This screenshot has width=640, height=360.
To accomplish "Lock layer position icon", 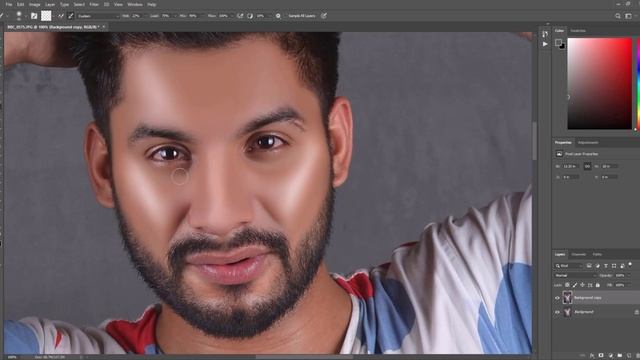I will click(582, 285).
